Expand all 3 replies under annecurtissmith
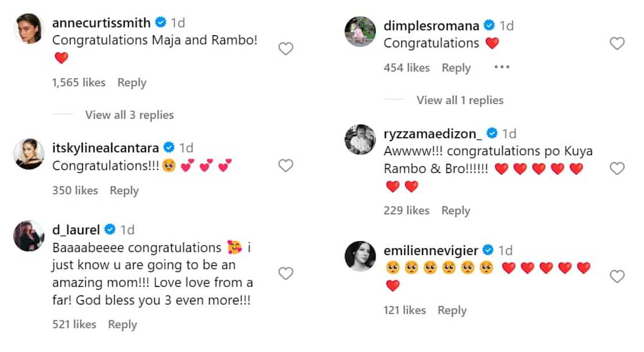The width and height of the screenshot is (644, 352). point(129,115)
